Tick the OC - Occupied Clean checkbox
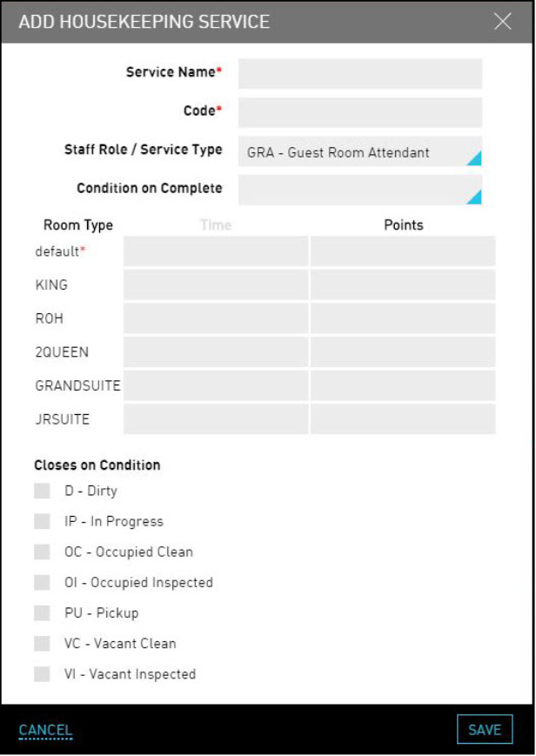The image size is (536, 756). click(42, 552)
